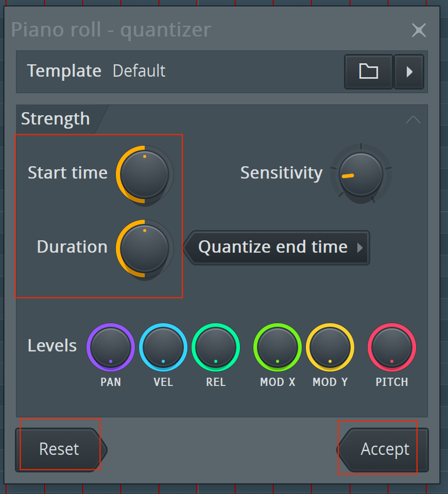
Task: Click the yellow MOD Y level knob
Action: (330, 347)
